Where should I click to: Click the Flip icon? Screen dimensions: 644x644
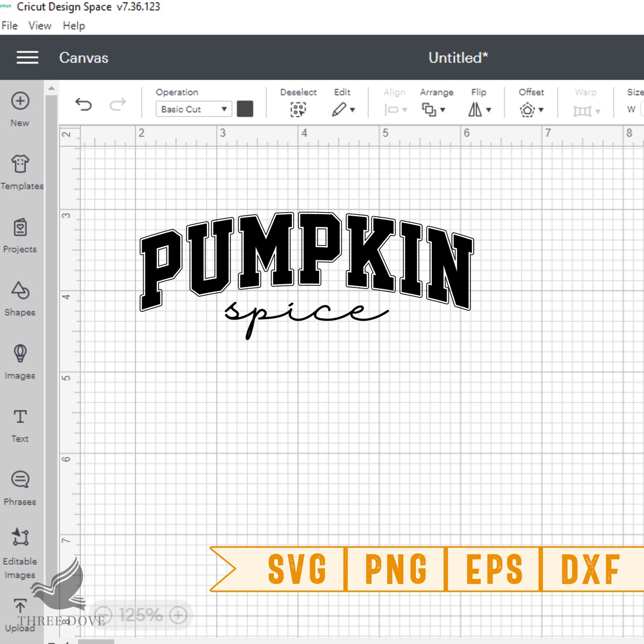(x=475, y=110)
